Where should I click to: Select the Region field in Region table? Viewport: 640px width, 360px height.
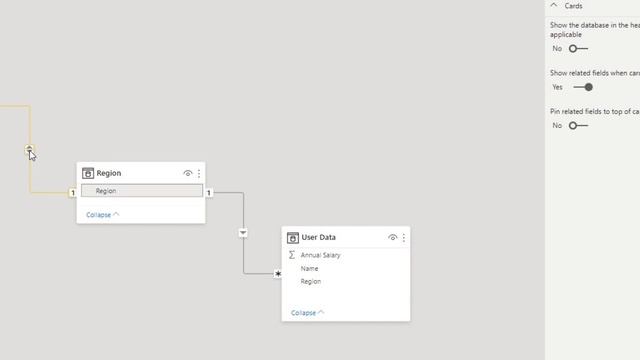[x=142, y=191]
